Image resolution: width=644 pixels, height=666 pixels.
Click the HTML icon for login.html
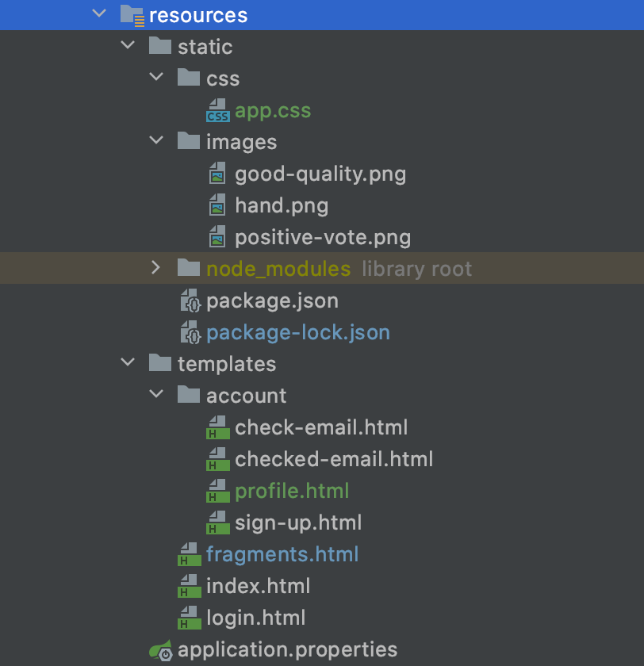[189, 618]
